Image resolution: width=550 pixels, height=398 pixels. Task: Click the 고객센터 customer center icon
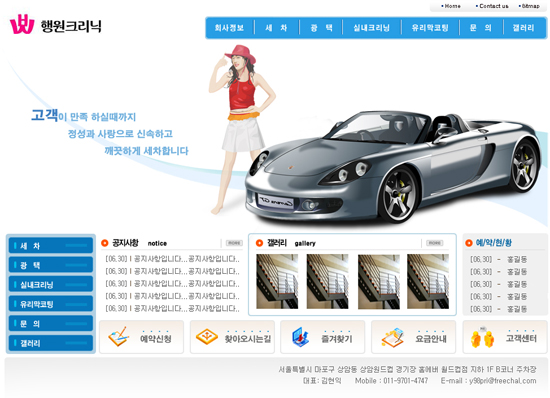[482, 337]
